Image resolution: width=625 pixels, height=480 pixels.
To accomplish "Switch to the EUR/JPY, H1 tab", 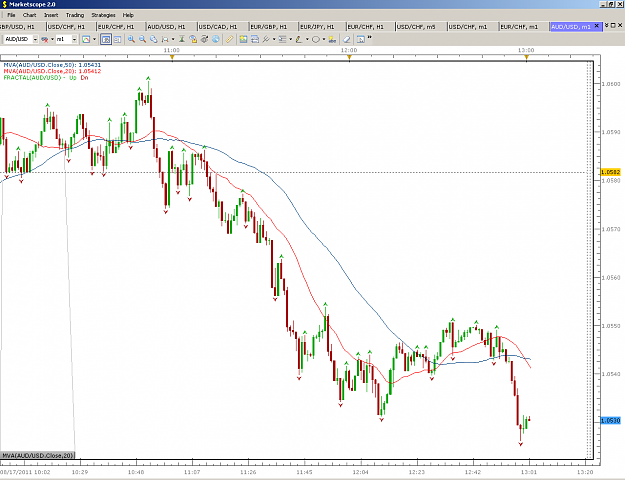I will (322, 27).
